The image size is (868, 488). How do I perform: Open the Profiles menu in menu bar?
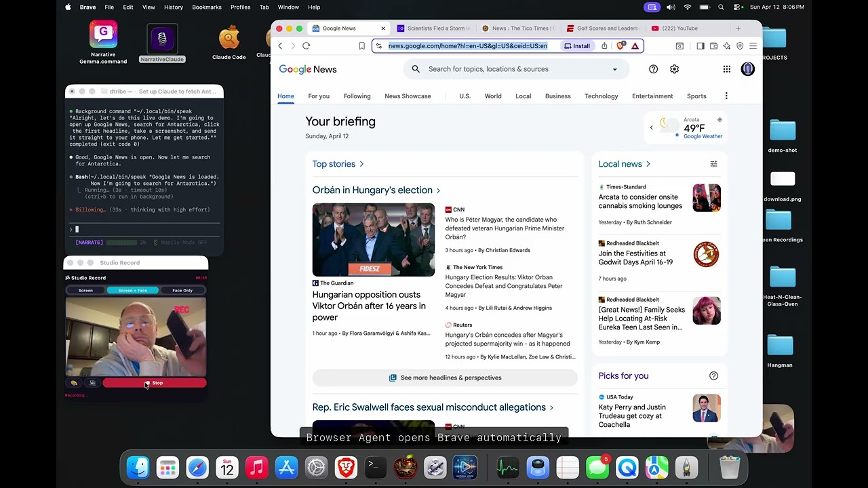(240, 7)
